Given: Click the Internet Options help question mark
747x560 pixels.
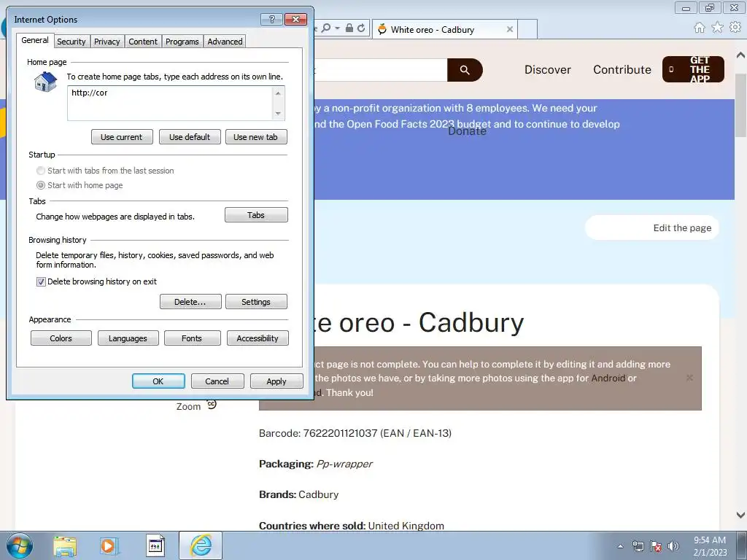Looking at the screenshot, I should click(271, 19).
